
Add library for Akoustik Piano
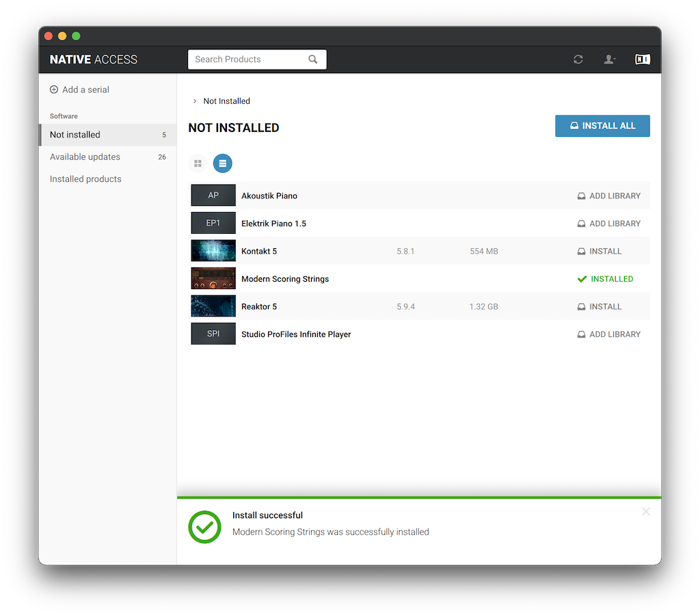point(608,196)
